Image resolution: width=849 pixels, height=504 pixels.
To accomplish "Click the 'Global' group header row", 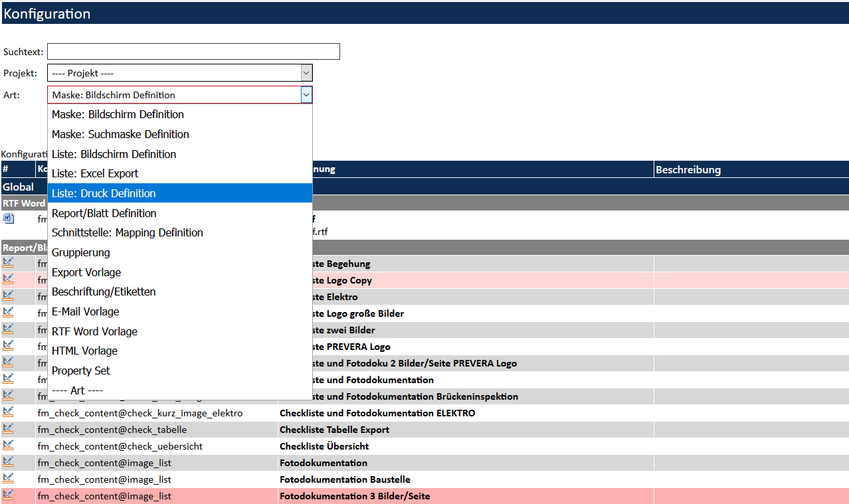I will [x=425, y=187].
